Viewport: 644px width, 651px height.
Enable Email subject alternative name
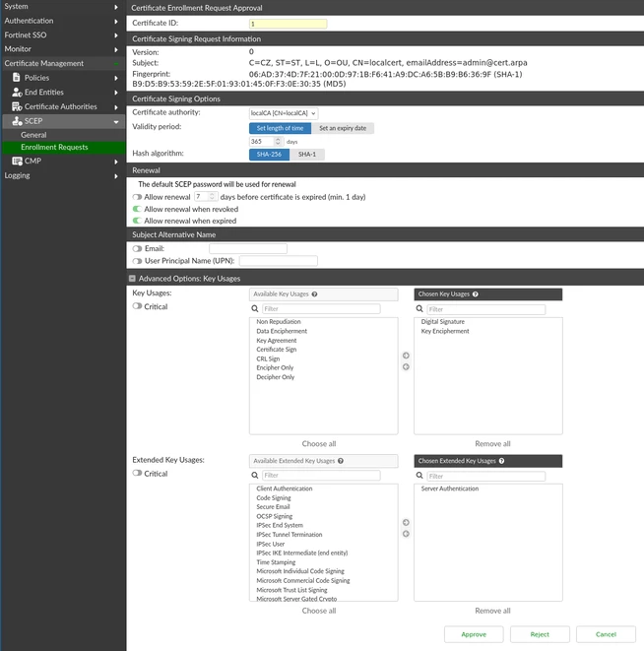coord(137,249)
